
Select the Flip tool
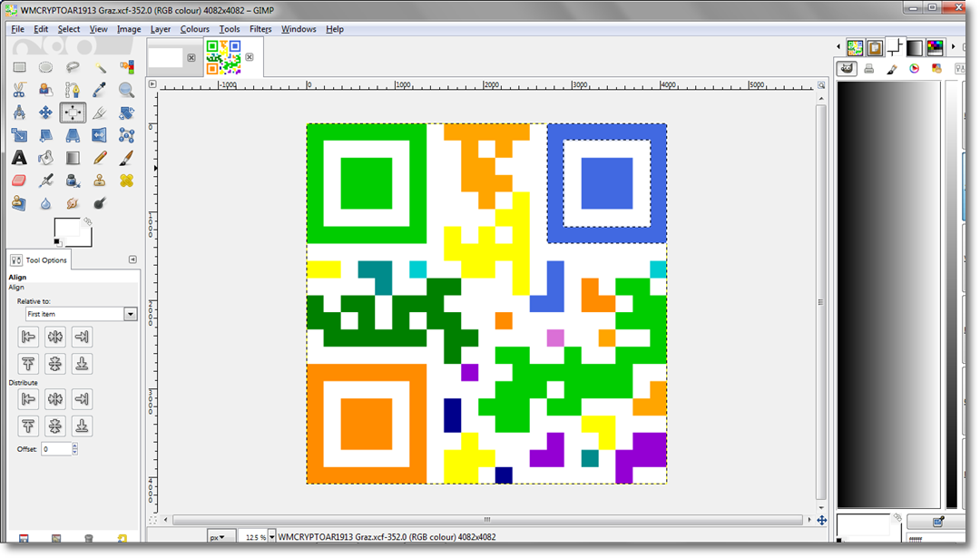(x=100, y=135)
